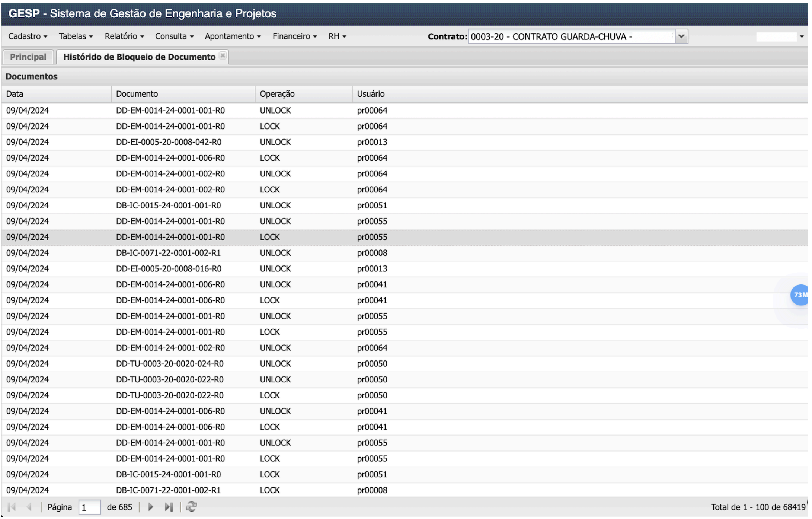Image resolution: width=812 pixels, height=519 pixels.
Task: Expand the Relatório menu
Action: coord(124,36)
